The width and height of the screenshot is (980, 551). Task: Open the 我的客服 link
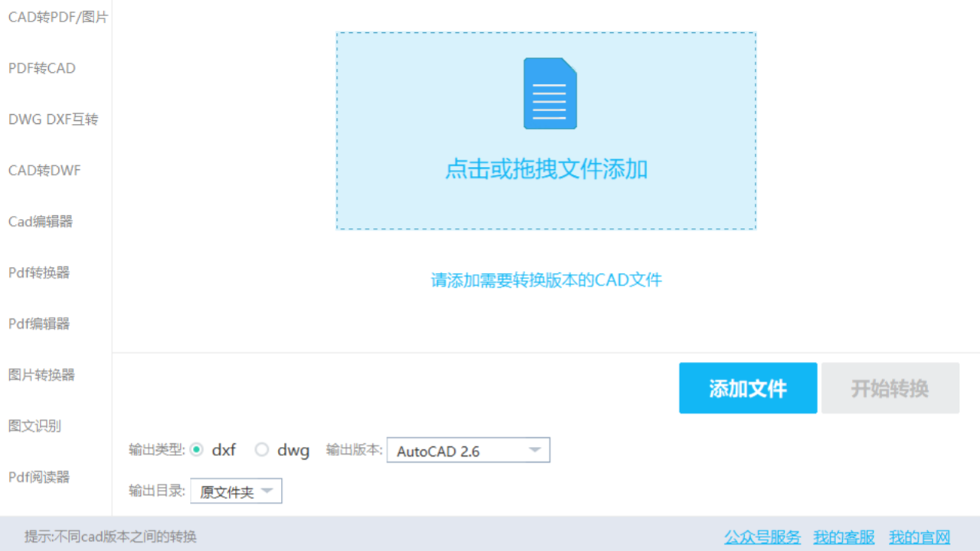tap(844, 537)
